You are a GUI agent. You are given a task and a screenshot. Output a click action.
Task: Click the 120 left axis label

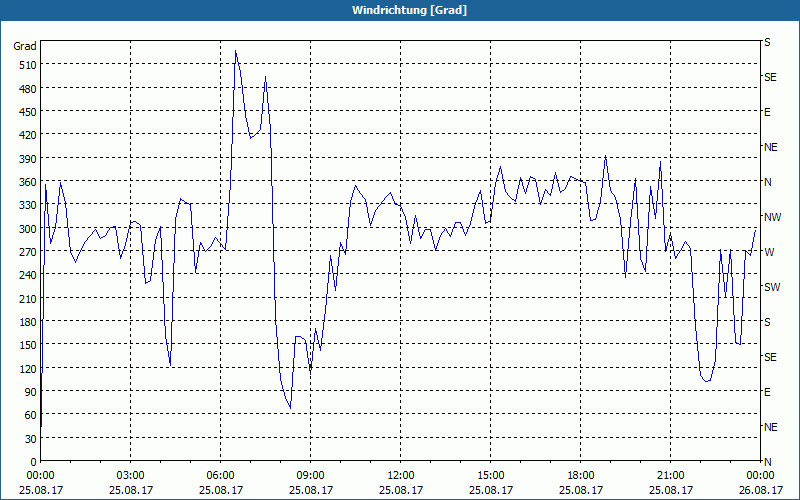pyautogui.click(x=28, y=369)
